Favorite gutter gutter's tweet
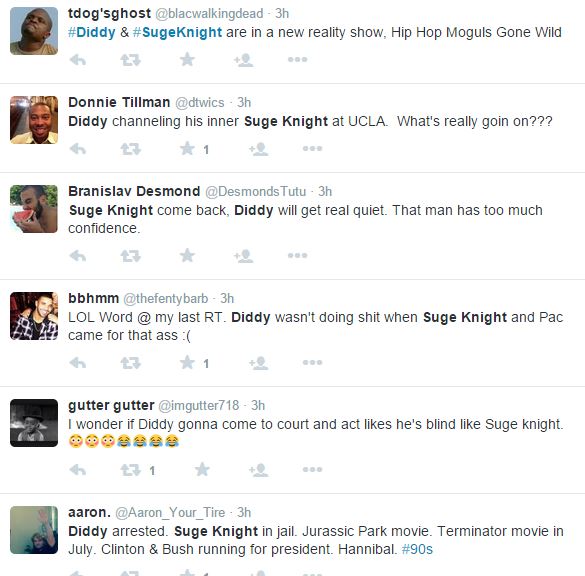Screen dimensions: 585x576 pyautogui.click(x=202, y=469)
